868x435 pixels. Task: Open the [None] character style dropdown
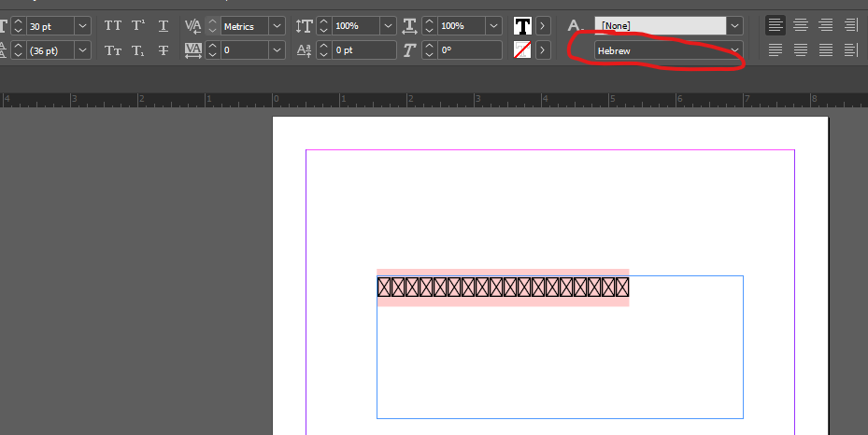734,25
